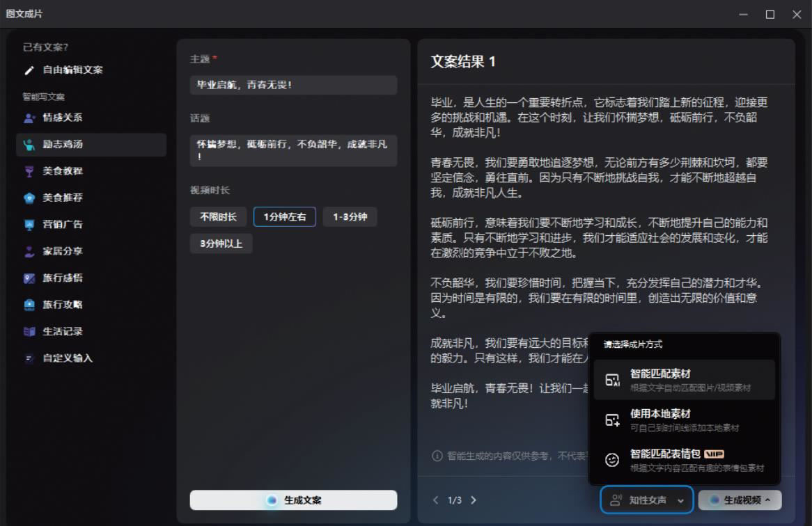Choose 智能匹配素材 generation method
The width and height of the screenshot is (812, 526).
(x=684, y=380)
